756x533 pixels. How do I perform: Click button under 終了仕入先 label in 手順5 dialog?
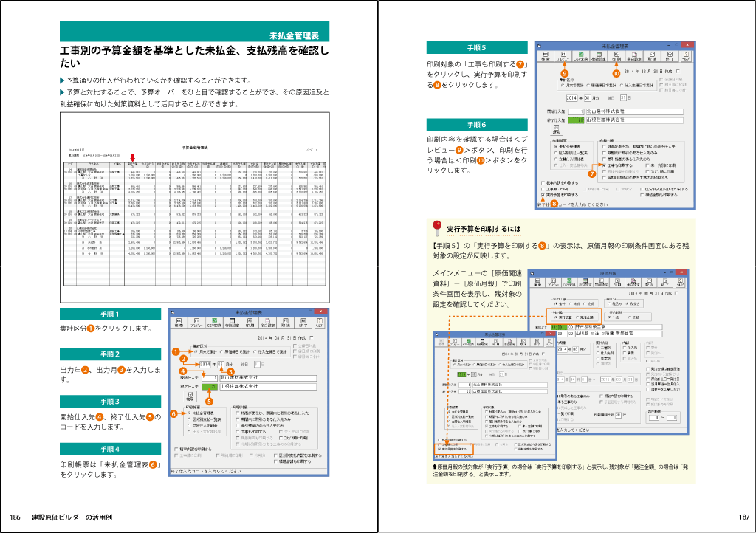point(557,130)
